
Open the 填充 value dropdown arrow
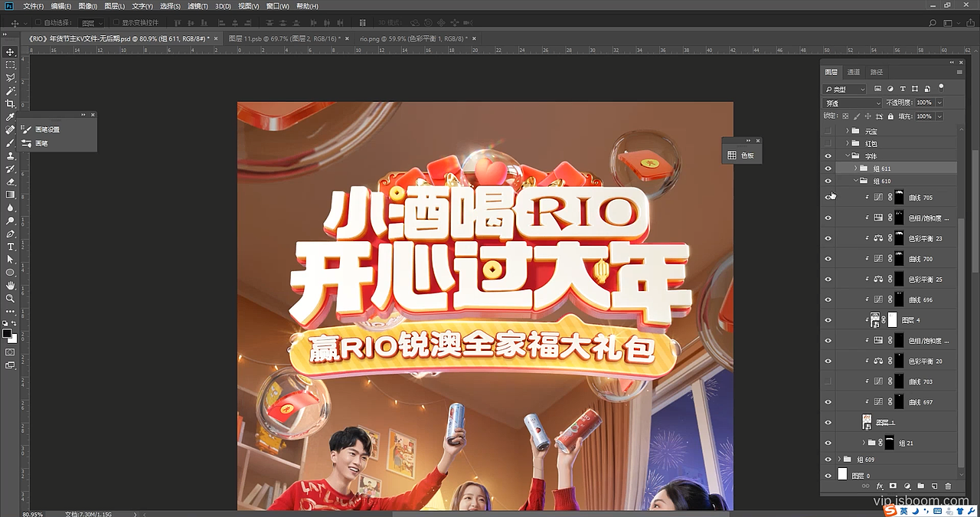[939, 116]
